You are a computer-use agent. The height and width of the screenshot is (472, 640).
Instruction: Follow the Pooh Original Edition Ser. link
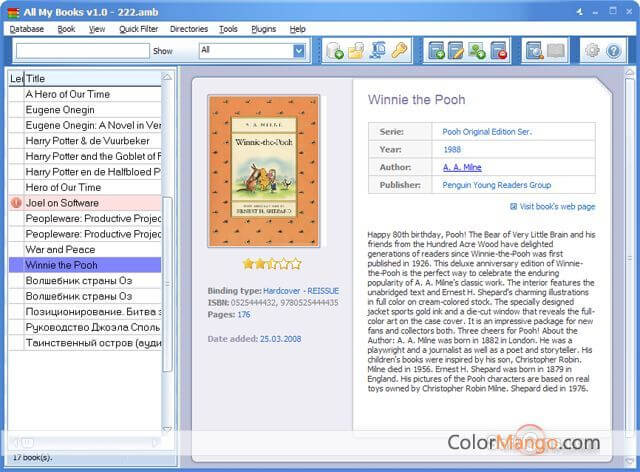[487, 131]
